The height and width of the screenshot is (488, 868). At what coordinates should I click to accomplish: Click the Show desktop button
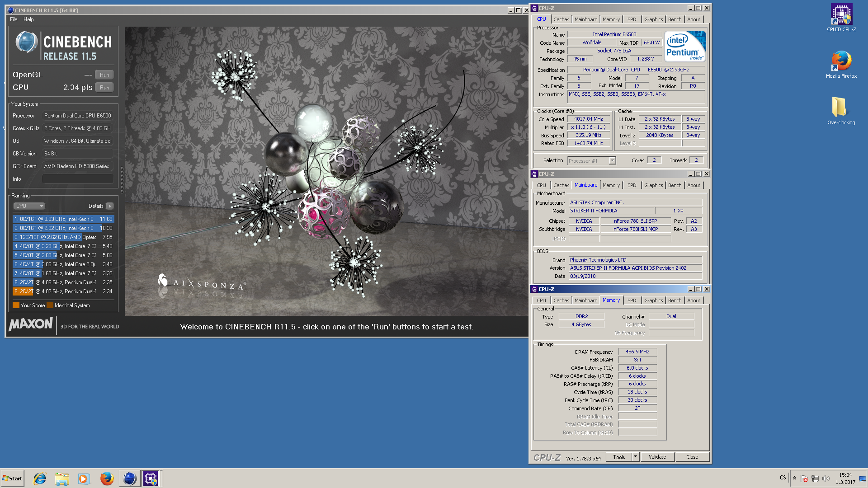[863, 479]
